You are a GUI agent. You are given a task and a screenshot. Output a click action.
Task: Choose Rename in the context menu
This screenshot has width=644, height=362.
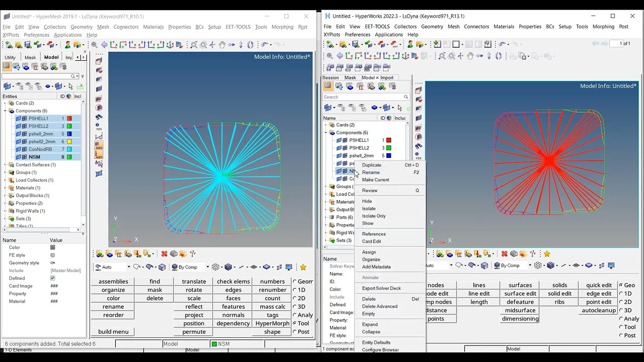371,172
